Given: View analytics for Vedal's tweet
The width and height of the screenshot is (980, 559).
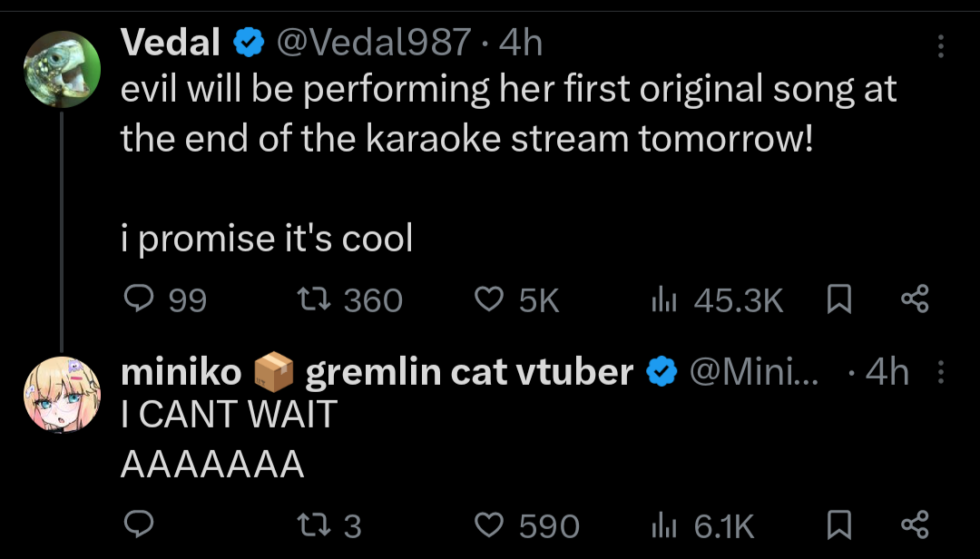Looking at the screenshot, I should (x=666, y=299).
